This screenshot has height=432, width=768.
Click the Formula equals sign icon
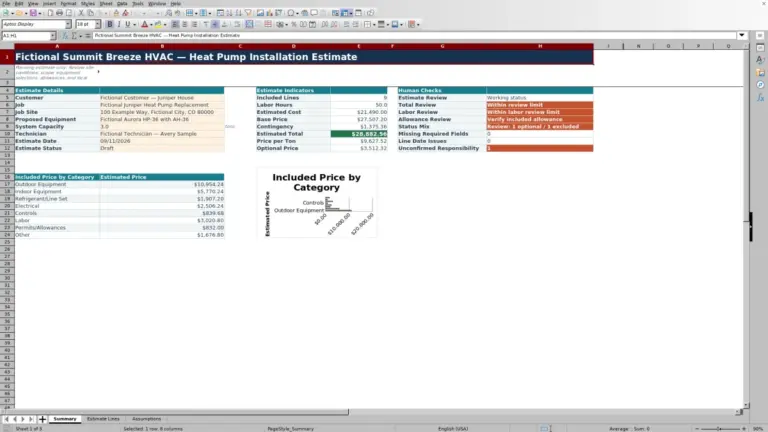(88, 36)
